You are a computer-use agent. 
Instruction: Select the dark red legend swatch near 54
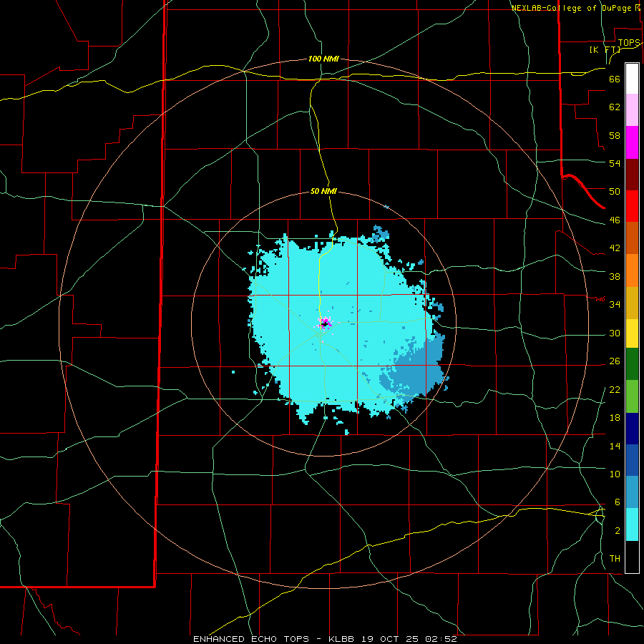[632, 175]
